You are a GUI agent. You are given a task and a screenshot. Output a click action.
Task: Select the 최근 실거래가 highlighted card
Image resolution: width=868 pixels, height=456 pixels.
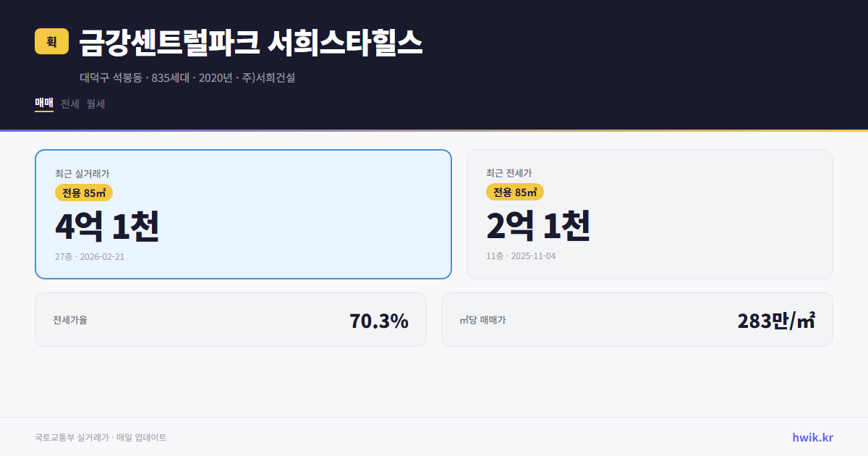point(242,214)
